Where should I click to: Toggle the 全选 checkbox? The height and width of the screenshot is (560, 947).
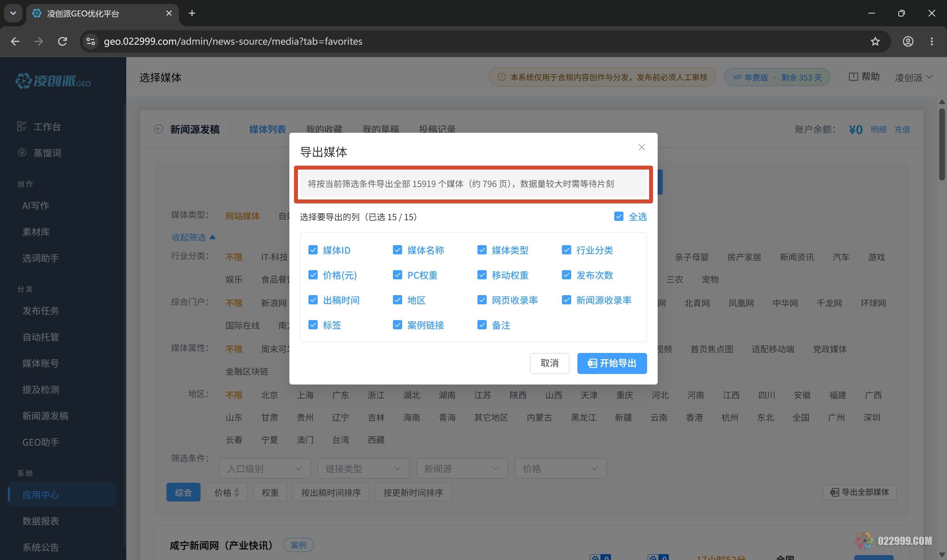(619, 216)
